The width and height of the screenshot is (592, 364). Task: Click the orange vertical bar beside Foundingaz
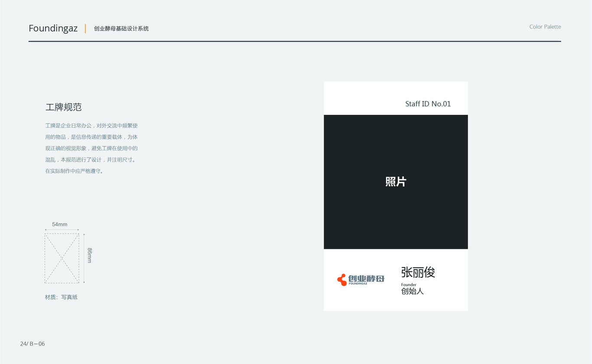coord(85,29)
